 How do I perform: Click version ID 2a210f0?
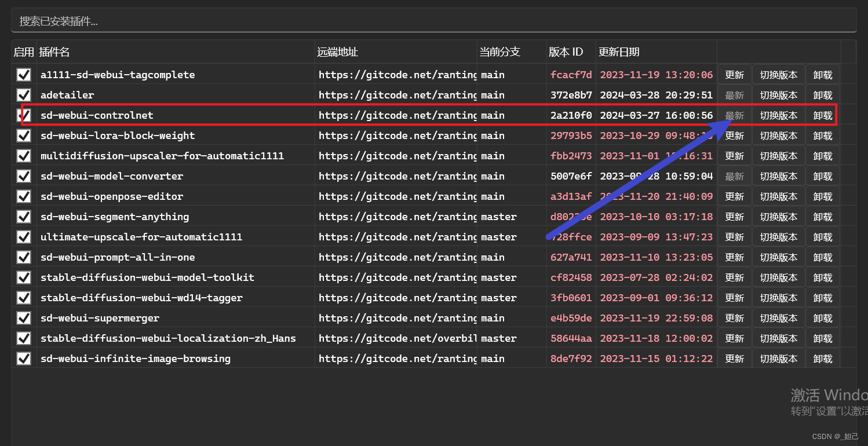pyautogui.click(x=571, y=115)
